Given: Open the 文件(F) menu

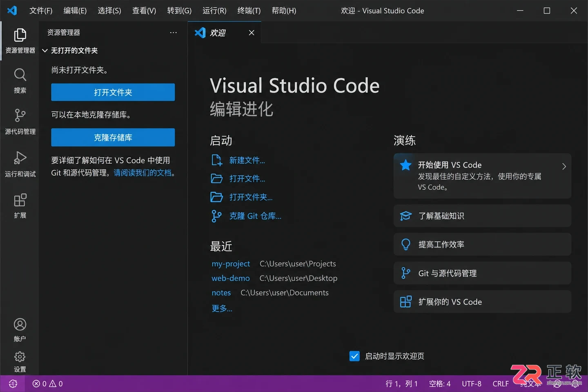Looking at the screenshot, I should pos(41,11).
